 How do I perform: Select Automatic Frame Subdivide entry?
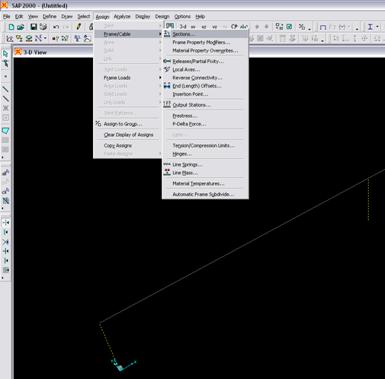pyautogui.click(x=205, y=194)
